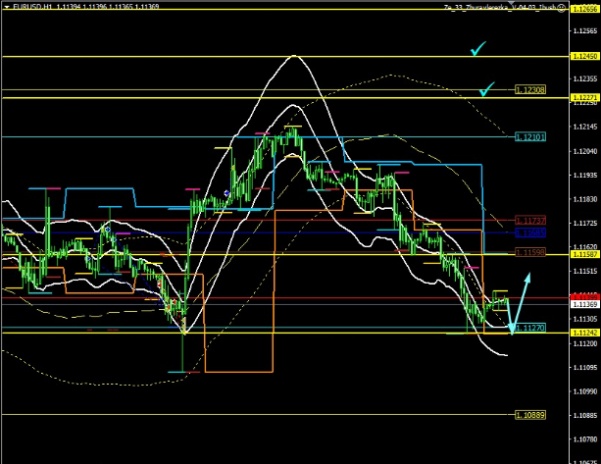Click the 1.12450 yellow axis price label
Image resolution: width=601 pixels, height=464 pixels.
coord(584,57)
